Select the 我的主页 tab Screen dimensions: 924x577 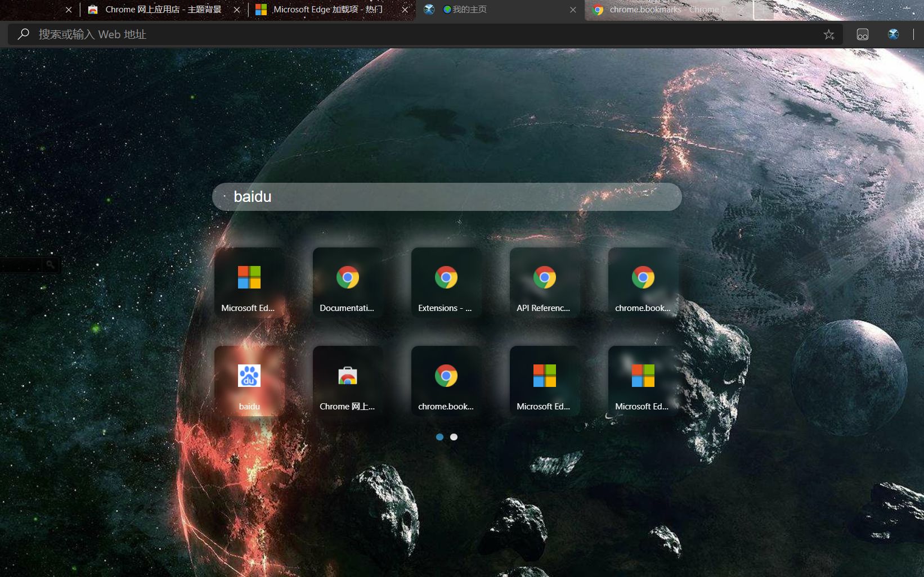pos(500,10)
